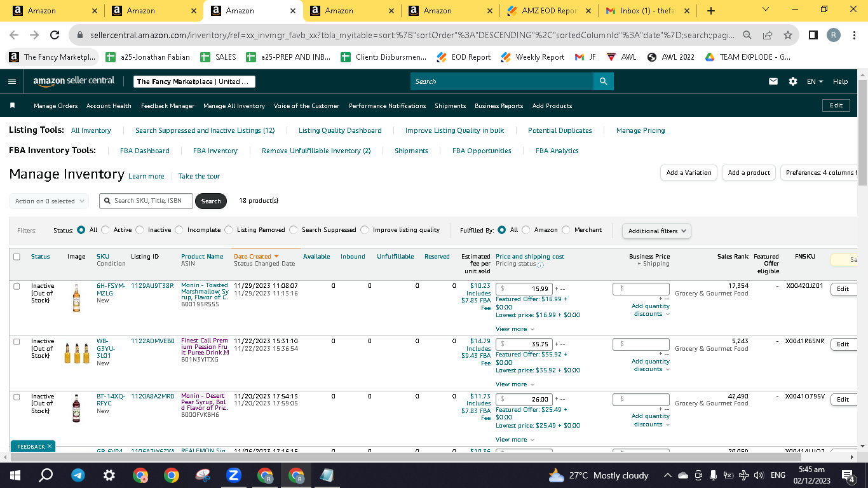This screenshot has width=868, height=488.
Task: Expand the Additional filters dropdown
Action: pos(656,231)
